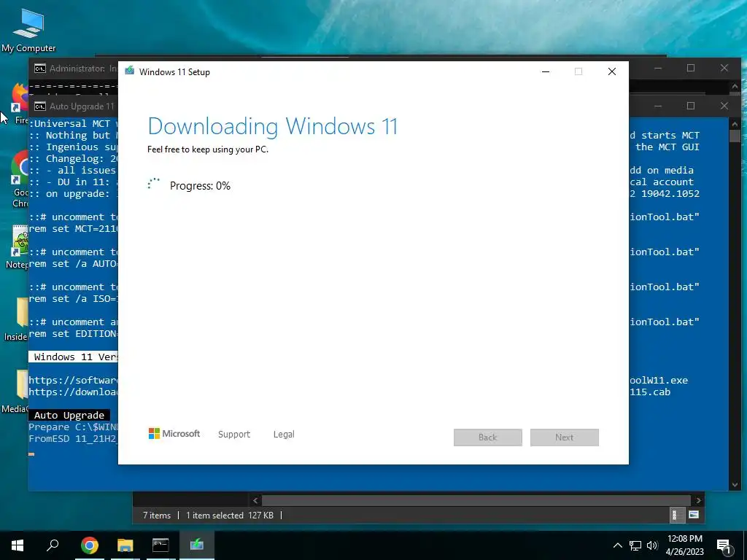Open the My Computer desktop icon
Image resolution: width=747 pixels, height=560 pixels.
click(28, 31)
